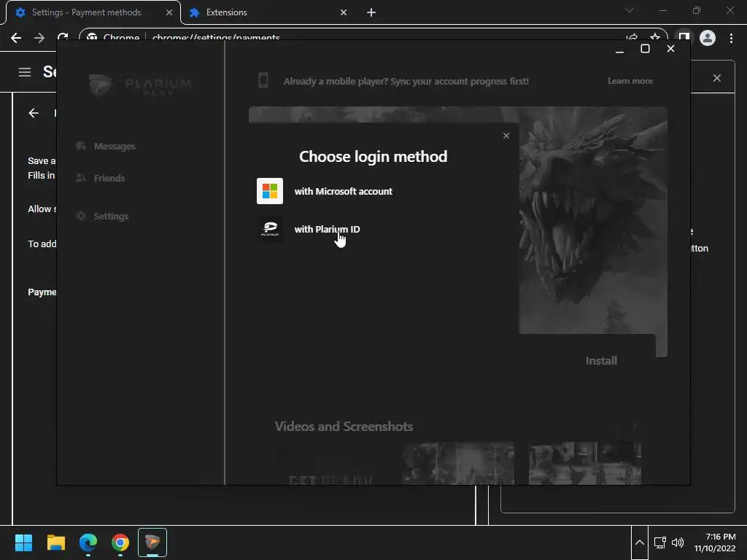Open Google Chrome from taskbar

tap(120, 542)
